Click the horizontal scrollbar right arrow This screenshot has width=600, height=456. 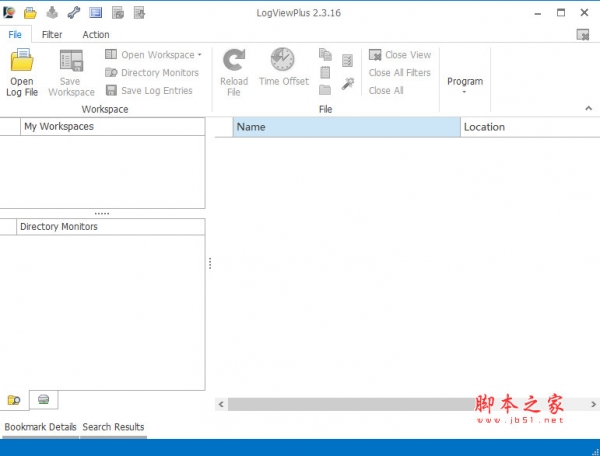593,404
